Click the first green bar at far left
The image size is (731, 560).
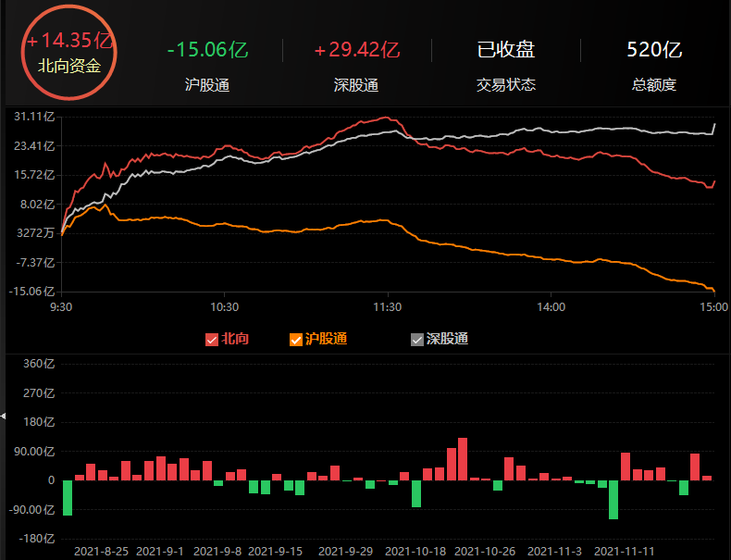click(68, 497)
